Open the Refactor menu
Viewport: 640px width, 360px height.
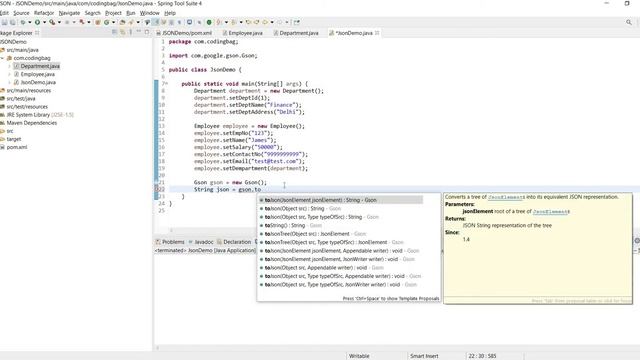click(44, 13)
